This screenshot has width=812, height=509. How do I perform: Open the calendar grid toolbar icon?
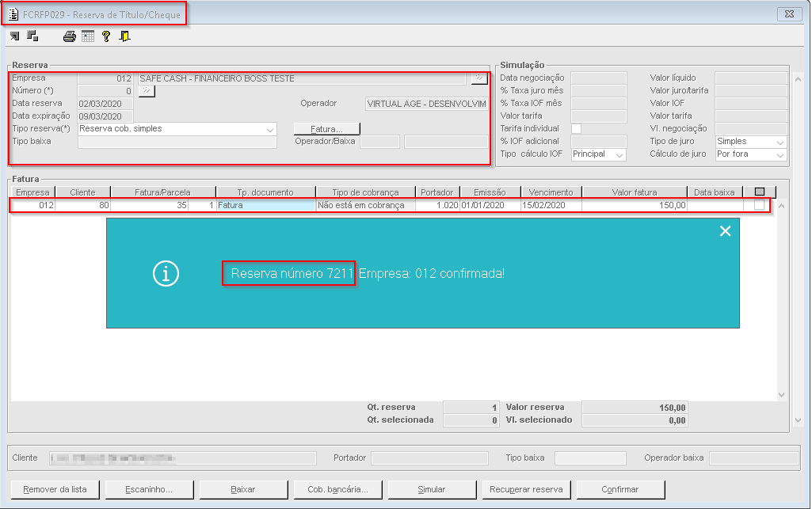[88, 36]
